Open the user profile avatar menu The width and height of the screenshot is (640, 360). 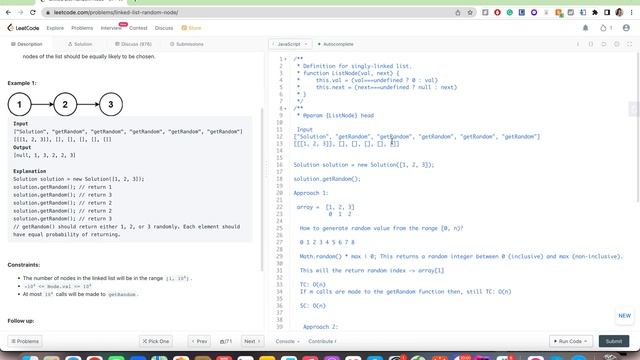626,28
